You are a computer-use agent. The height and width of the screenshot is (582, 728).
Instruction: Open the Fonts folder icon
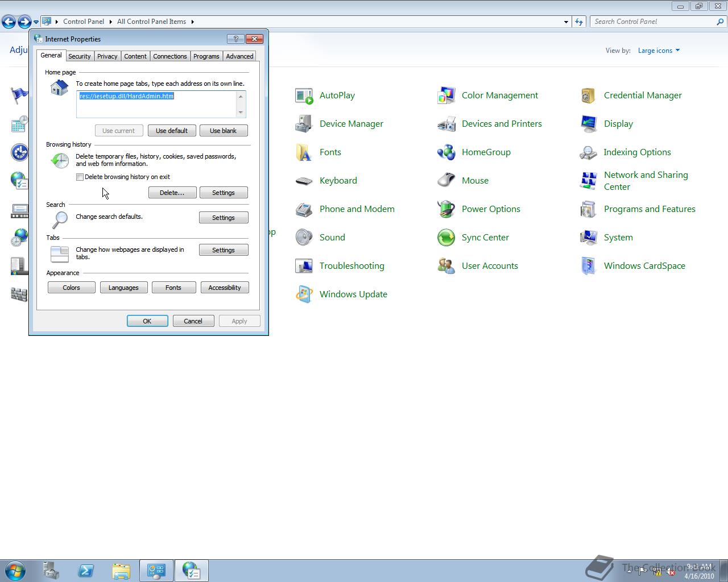304,152
